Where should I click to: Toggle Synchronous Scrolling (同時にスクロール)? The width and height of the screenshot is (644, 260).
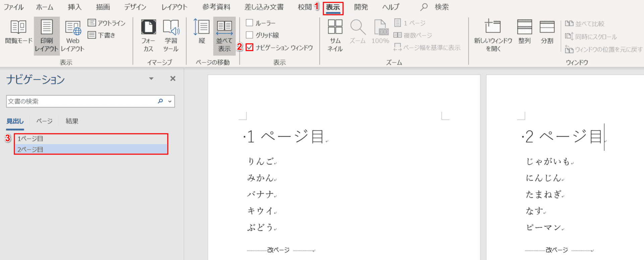(x=591, y=37)
